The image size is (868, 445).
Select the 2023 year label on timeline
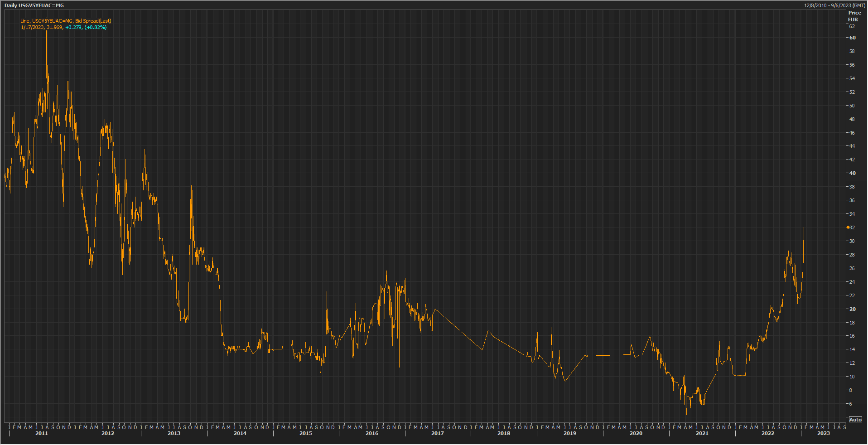pyautogui.click(x=824, y=434)
